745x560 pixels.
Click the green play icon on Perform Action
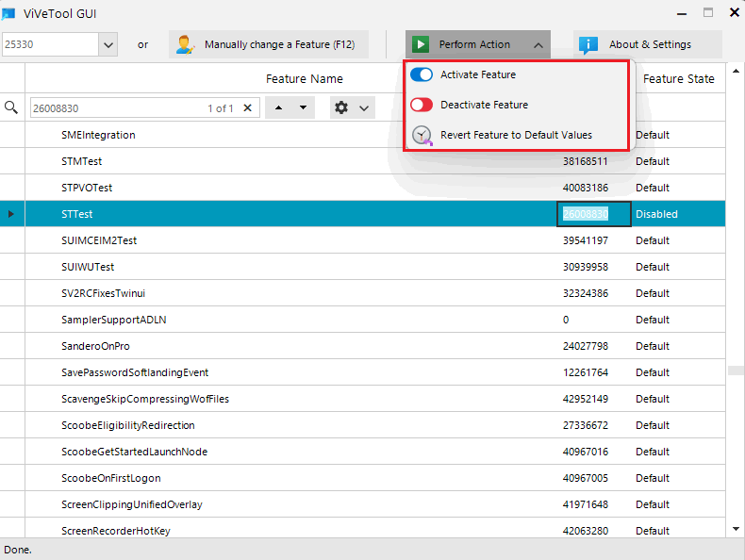coord(421,44)
